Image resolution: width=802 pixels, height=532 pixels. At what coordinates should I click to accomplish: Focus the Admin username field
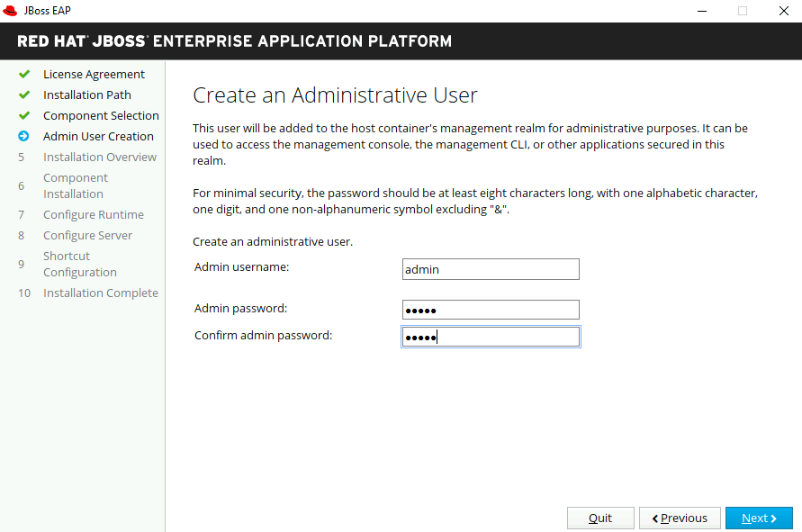click(491, 269)
